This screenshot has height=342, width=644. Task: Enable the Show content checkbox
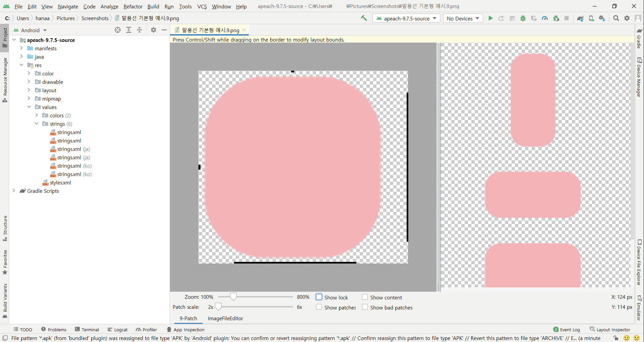(x=365, y=297)
